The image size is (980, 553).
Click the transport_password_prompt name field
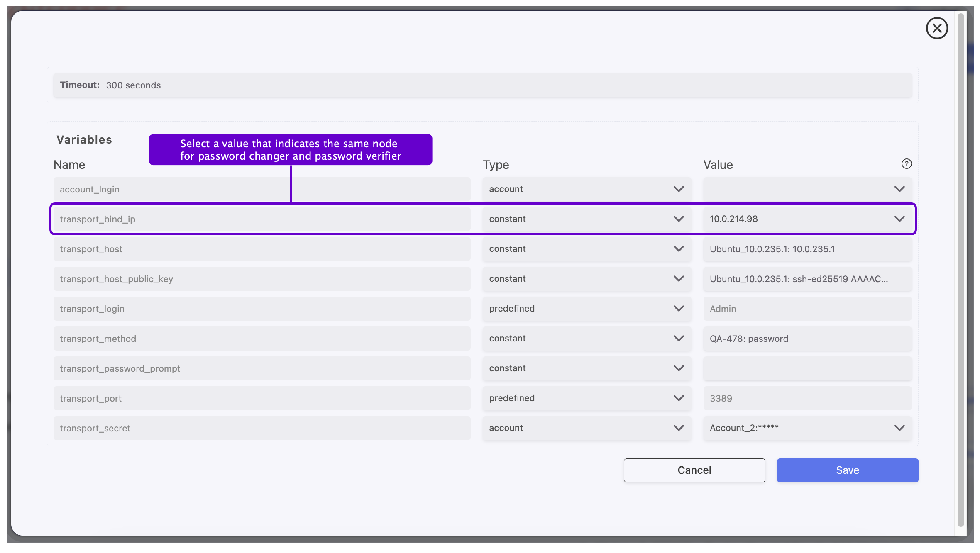pyautogui.click(x=262, y=368)
